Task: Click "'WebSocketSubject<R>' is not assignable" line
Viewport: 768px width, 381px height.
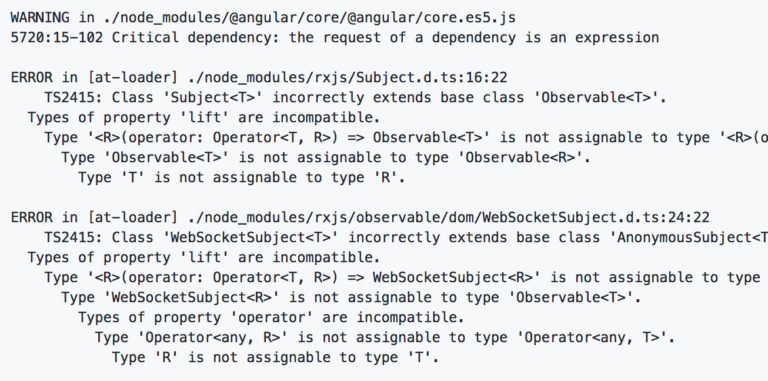Action: (351, 297)
